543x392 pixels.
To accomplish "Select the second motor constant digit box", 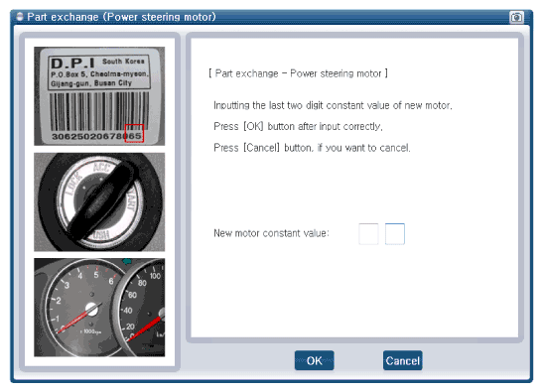I will [x=395, y=234].
